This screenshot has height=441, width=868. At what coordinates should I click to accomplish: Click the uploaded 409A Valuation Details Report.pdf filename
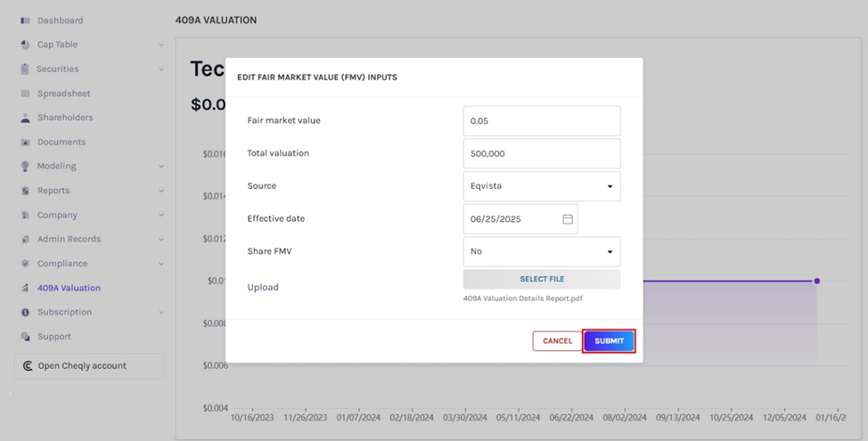tap(522, 298)
